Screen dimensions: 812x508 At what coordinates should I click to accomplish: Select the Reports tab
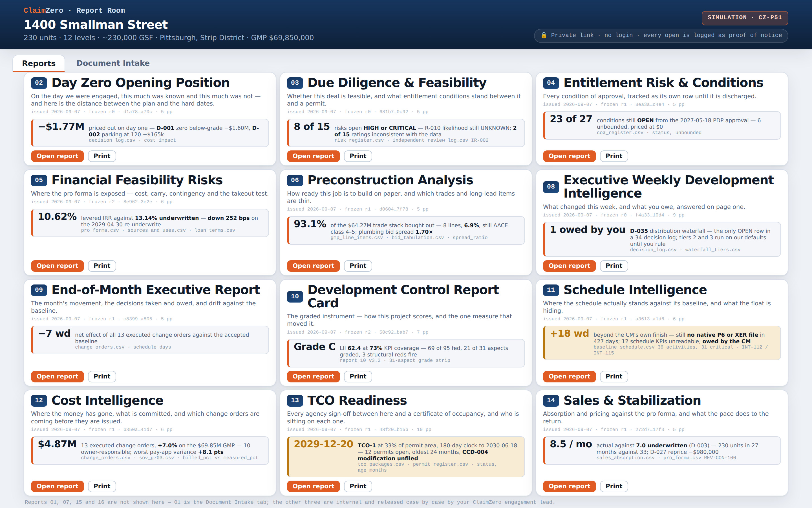39,63
